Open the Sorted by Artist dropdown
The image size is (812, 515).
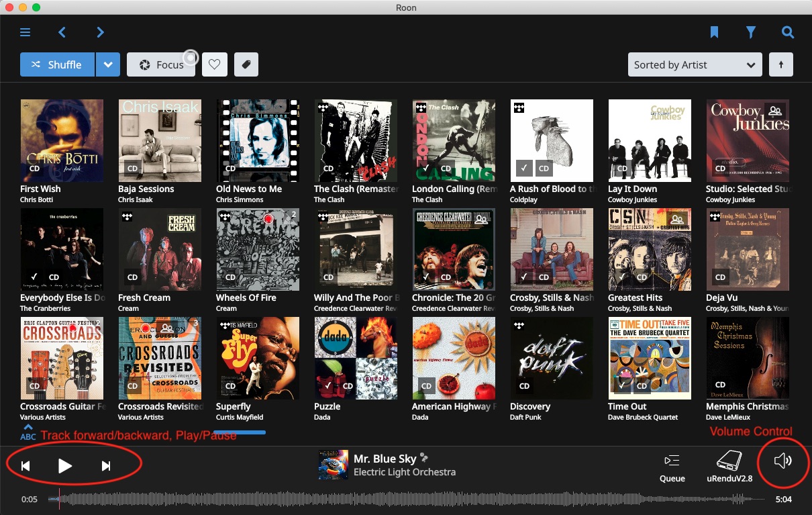tap(695, 64)
